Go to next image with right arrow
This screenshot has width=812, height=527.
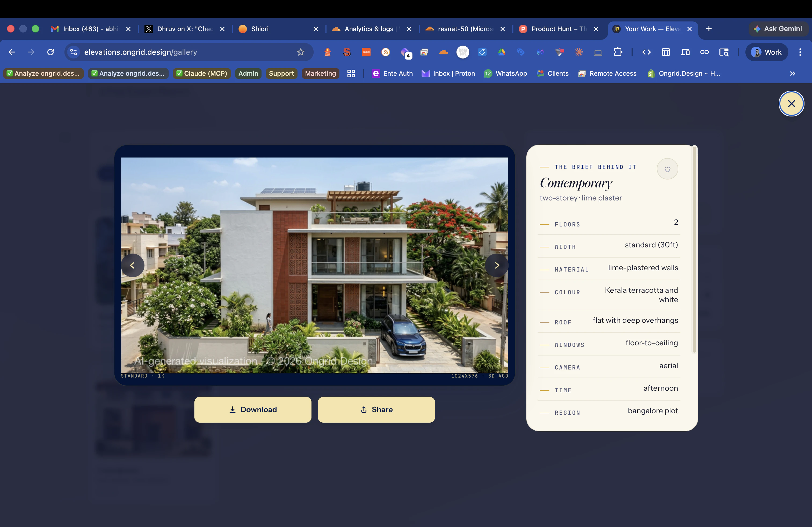coord(497,265)
